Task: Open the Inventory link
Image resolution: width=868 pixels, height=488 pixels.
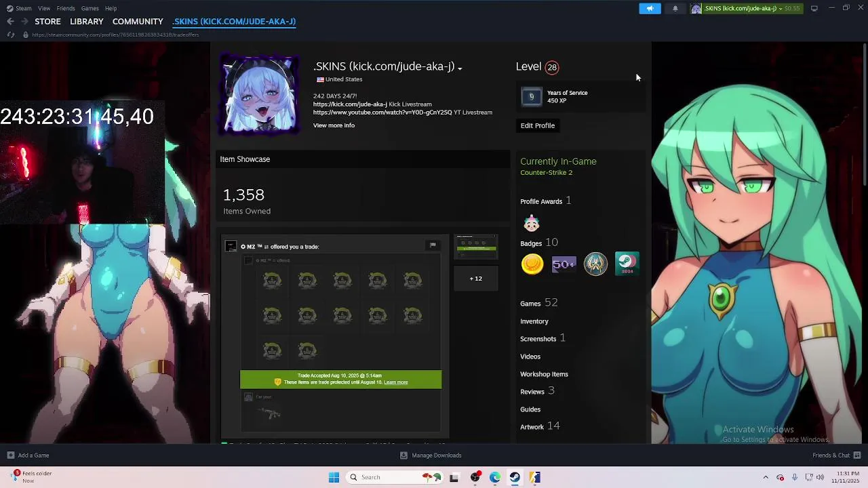Action: click(534, 321)
